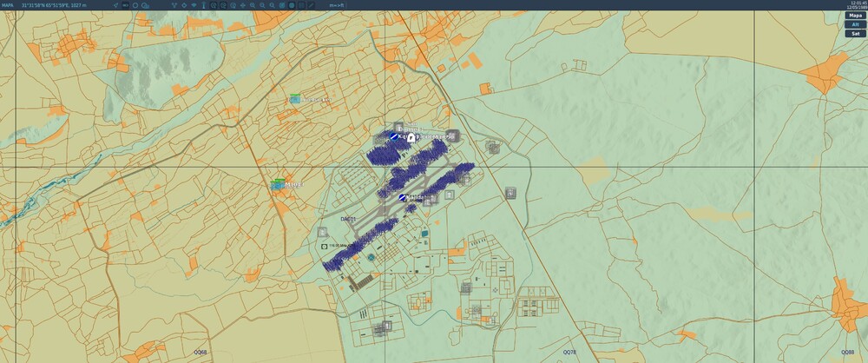The width and height of the screenshot is (868, 363).
Task: Switch map view to Alt mode
Action: [855, 24]
